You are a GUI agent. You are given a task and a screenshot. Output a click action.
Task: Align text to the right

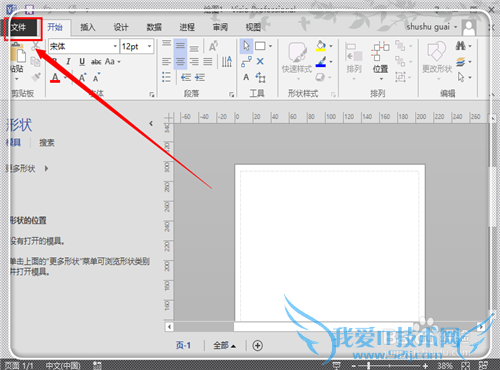[194, 62]
